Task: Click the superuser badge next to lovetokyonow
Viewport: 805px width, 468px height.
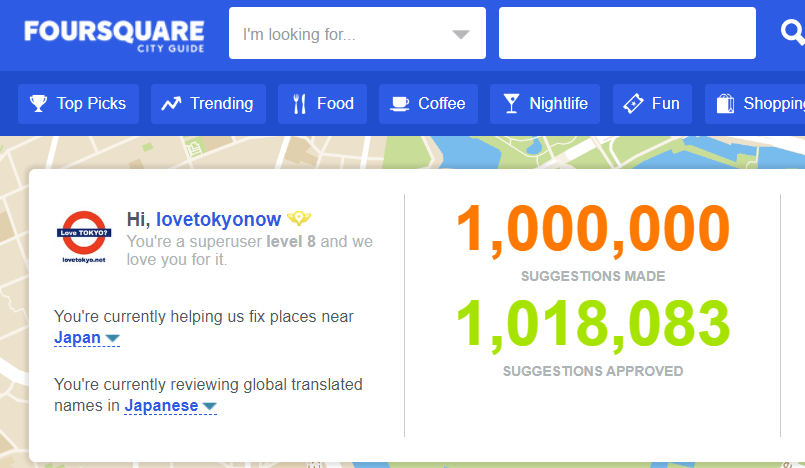Action: click(x=299, y=219)
